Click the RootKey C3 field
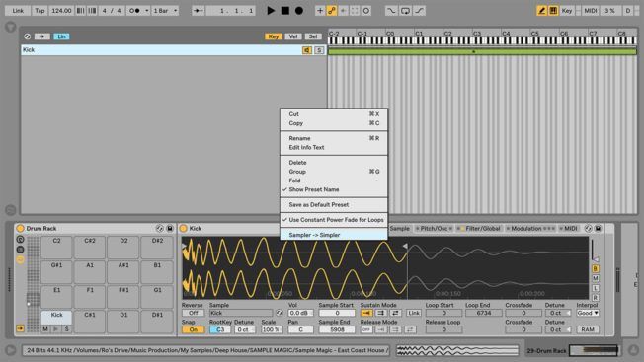644x362 pixels. (220, 329)
